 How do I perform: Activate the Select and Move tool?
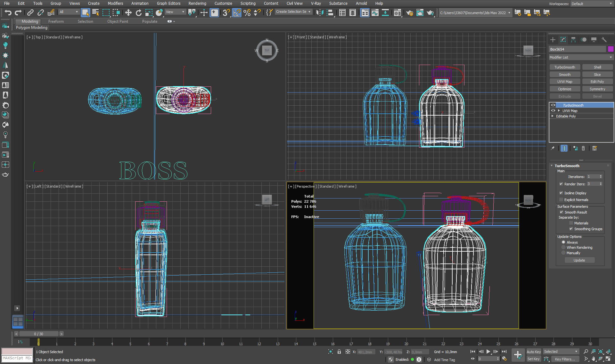click(x=128, y=12)
